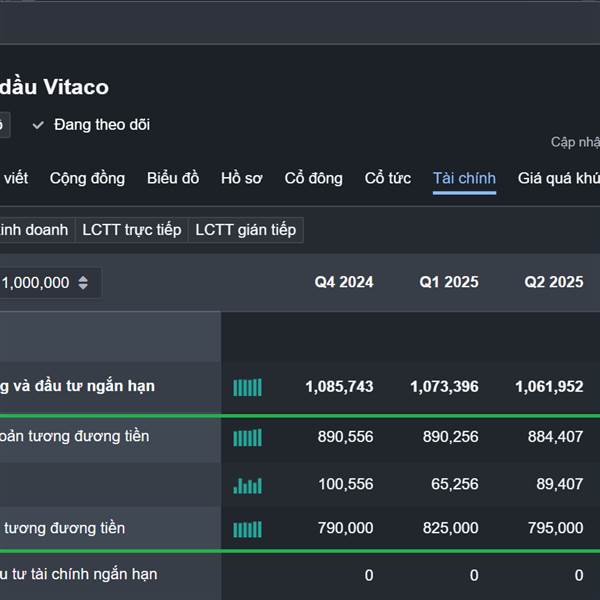Open mini bar chart beside the 100,556 value
This screenshot has width=600, height=600.
(247, 485)
